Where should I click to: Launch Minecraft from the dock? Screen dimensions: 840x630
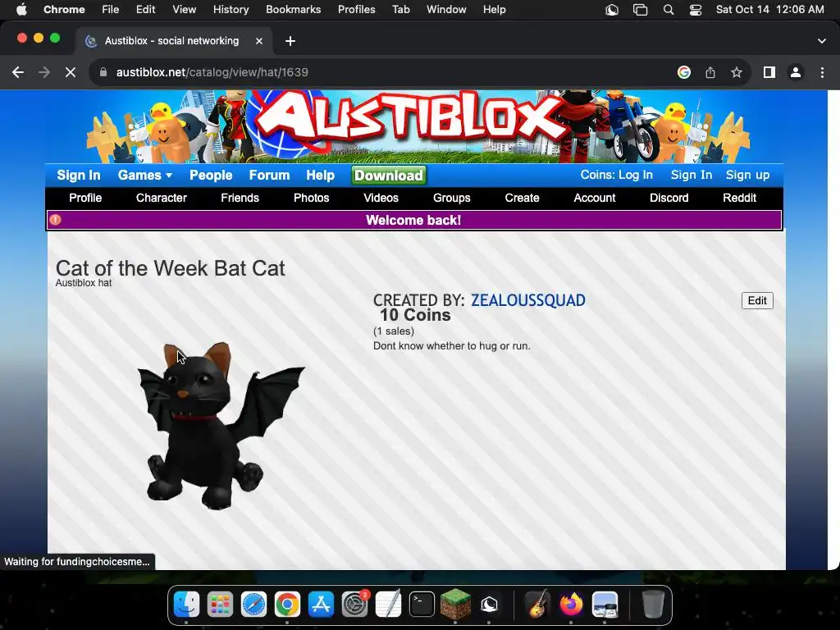pos(455,605)
